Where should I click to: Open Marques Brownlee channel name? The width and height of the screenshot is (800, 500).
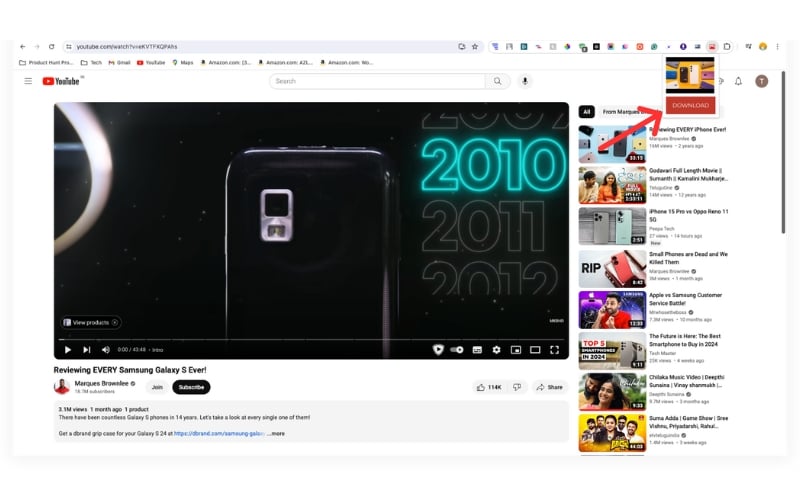(102, 383)
